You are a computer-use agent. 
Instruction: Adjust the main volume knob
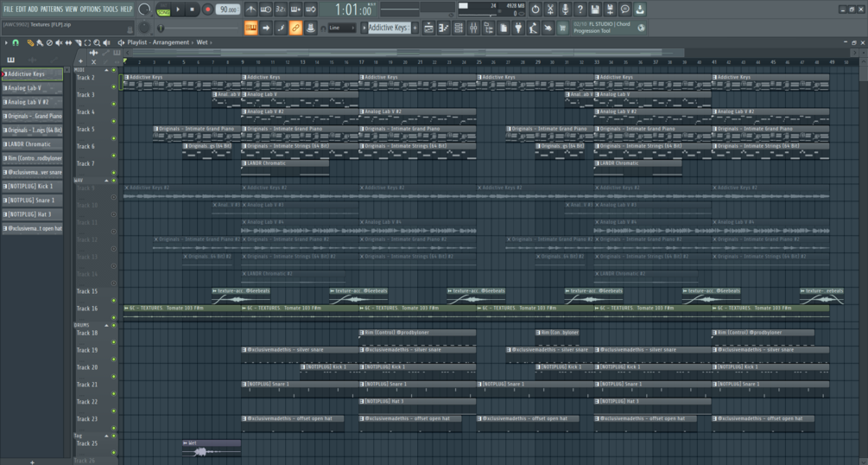coord(144,10)
